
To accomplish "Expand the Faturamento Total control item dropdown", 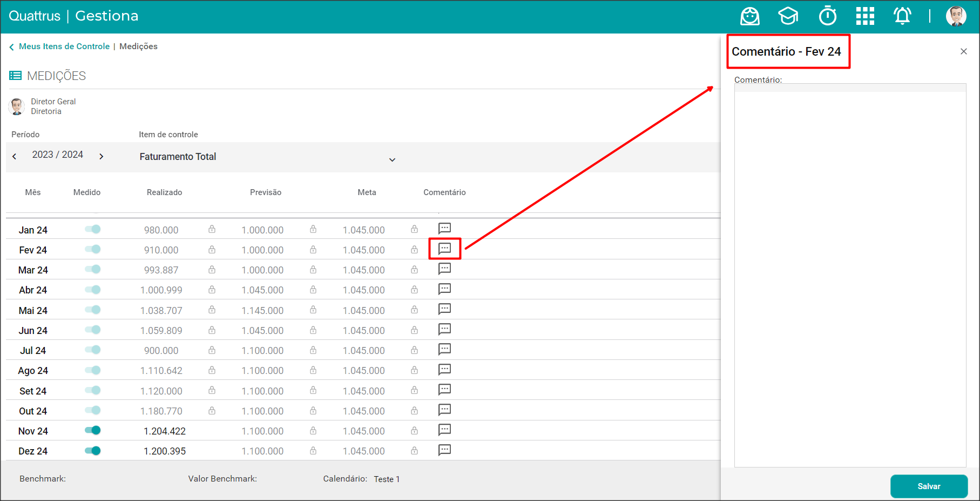I will click(x=392, y=159).
